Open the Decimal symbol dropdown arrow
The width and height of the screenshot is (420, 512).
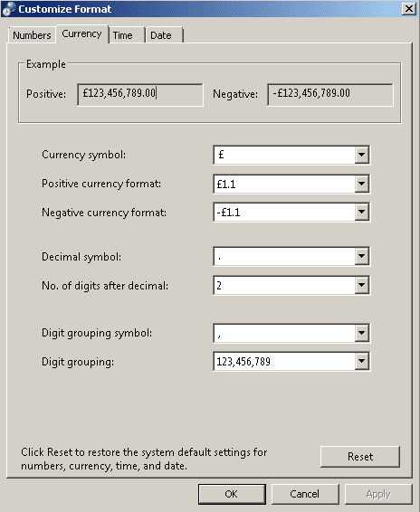361,256
